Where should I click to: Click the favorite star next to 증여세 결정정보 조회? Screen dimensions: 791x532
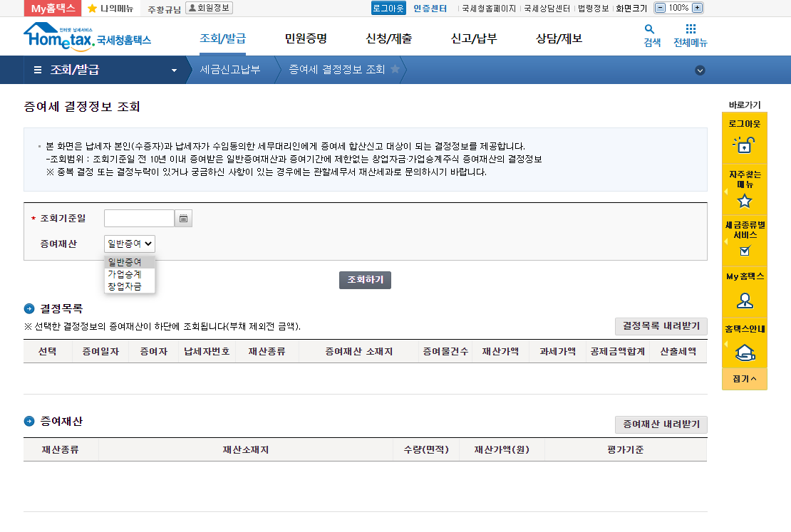click(x=395, y=69)
